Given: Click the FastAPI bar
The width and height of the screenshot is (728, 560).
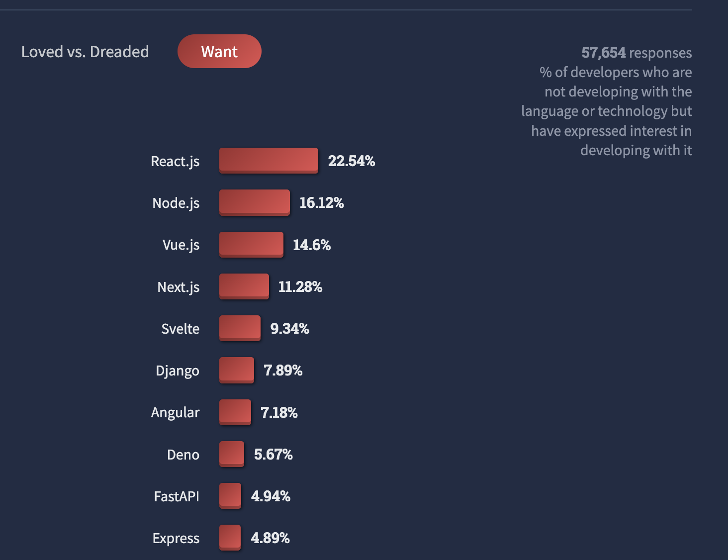Looking at the screenshot, I should coord(230,495).
